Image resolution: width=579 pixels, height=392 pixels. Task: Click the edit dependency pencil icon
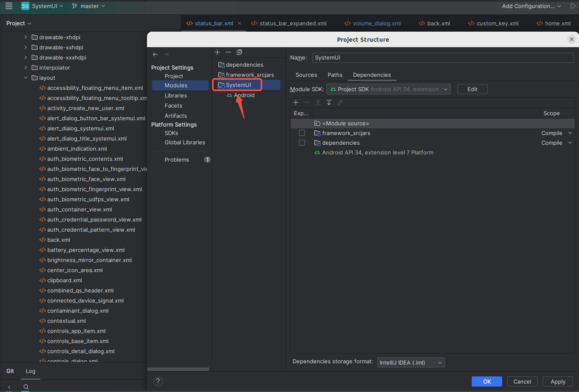pos(340,102)
